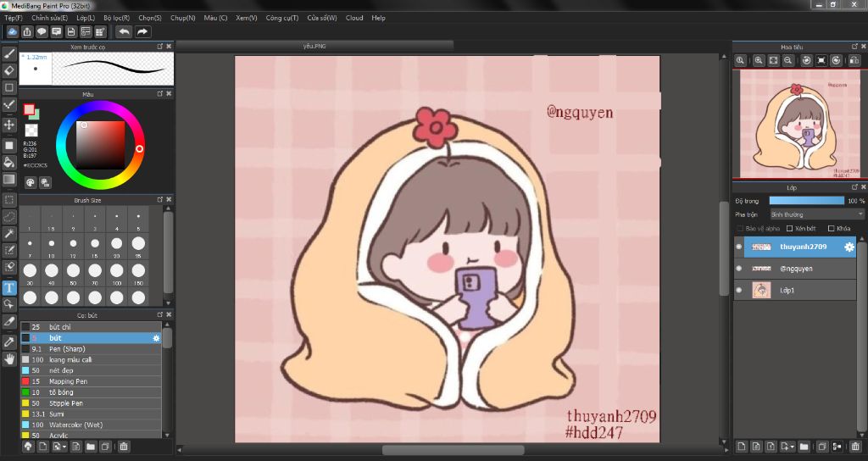Switch to the yêu.PNG document tab
Viewport: 868px width, 461px height.
point(314,46)
